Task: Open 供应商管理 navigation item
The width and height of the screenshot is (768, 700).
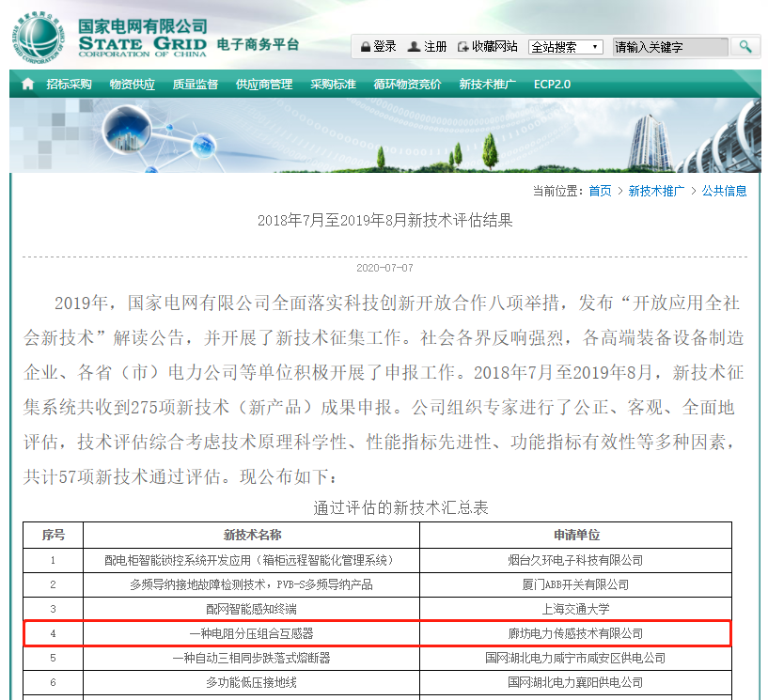Action: click(263, 84)
